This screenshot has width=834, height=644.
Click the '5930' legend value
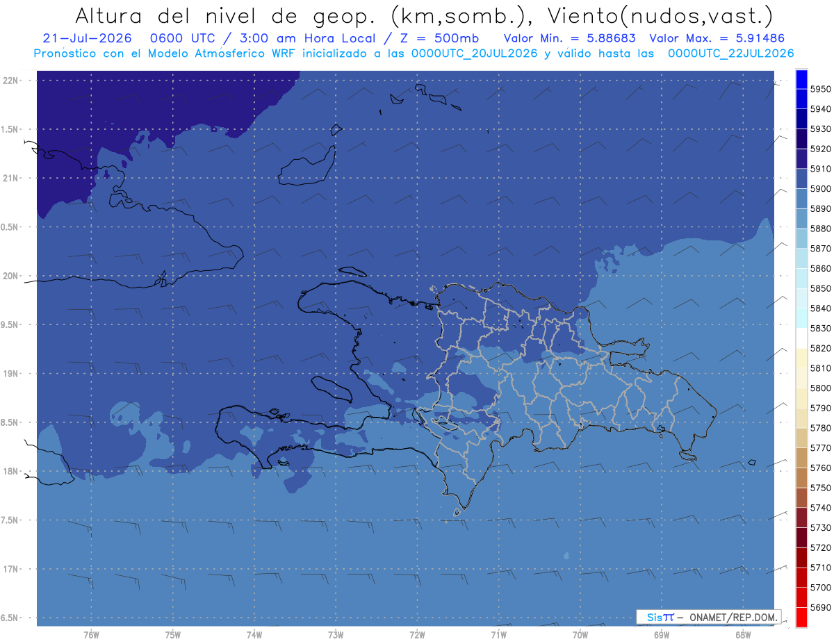pos(820,129)
